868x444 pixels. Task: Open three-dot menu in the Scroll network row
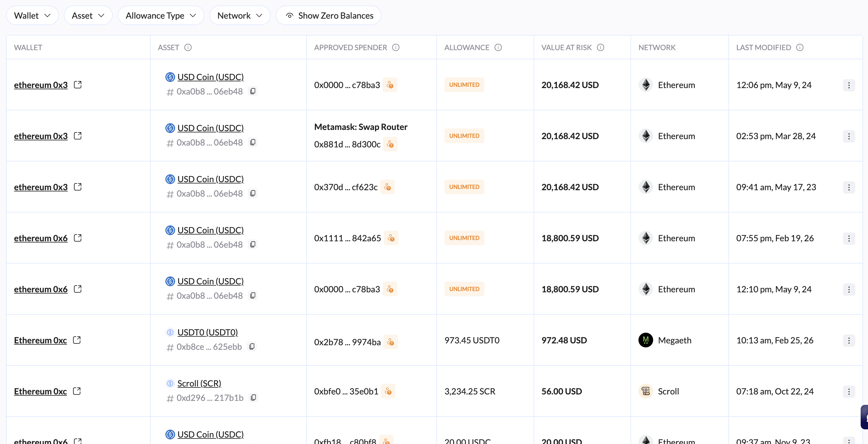(849, 392)
